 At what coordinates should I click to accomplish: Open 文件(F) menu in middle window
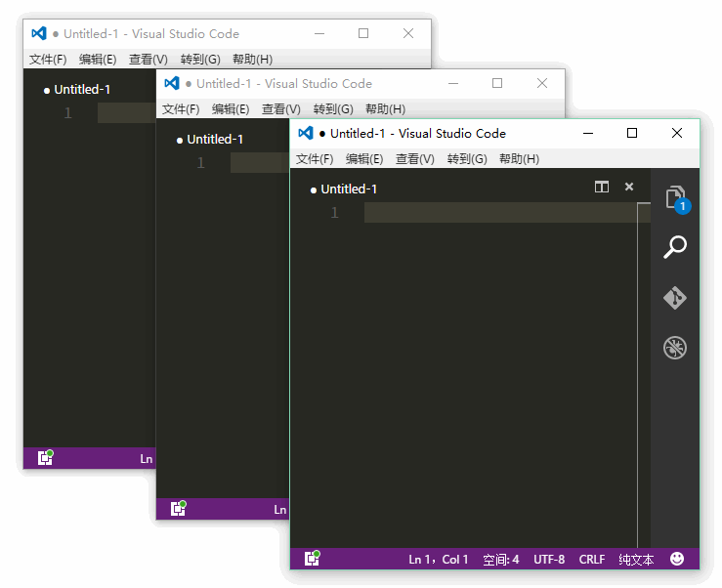[x=181, y=109]
